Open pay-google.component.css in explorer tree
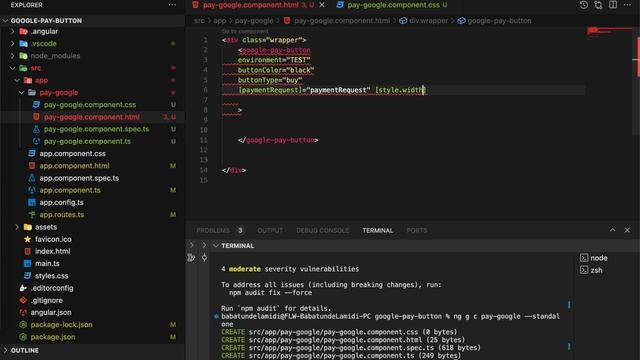The width and height of the screenshot is (640, 360). [90, 104]
